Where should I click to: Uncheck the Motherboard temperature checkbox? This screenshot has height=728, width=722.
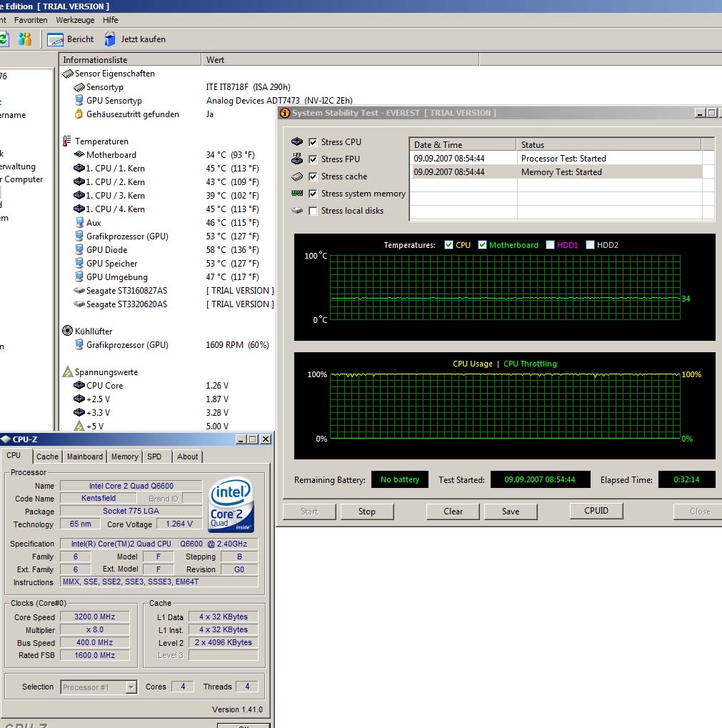pyautogui.click(x=483, y=245)
